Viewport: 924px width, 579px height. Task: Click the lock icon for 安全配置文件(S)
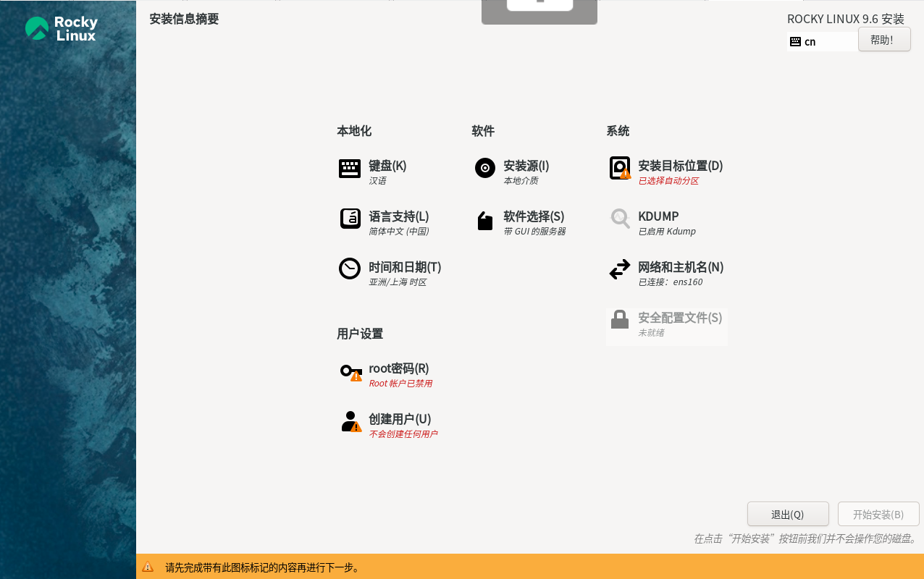(x=620, y=319)
